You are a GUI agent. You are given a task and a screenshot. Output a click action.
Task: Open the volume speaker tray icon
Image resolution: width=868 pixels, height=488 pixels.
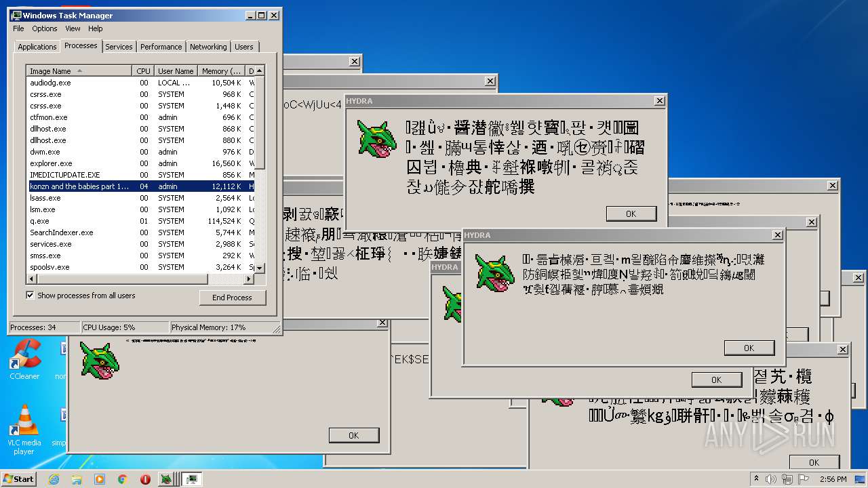pos(771,479)
